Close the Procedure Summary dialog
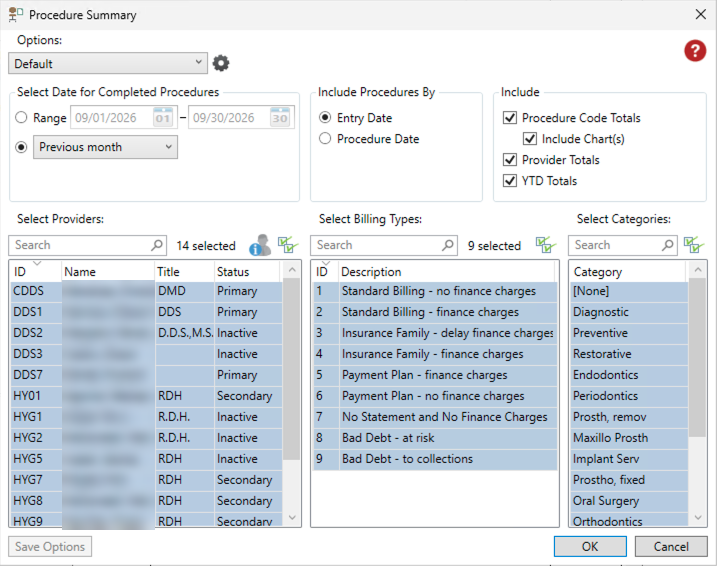The width and height of the screenshot is (717, 566). pos(701,15)
